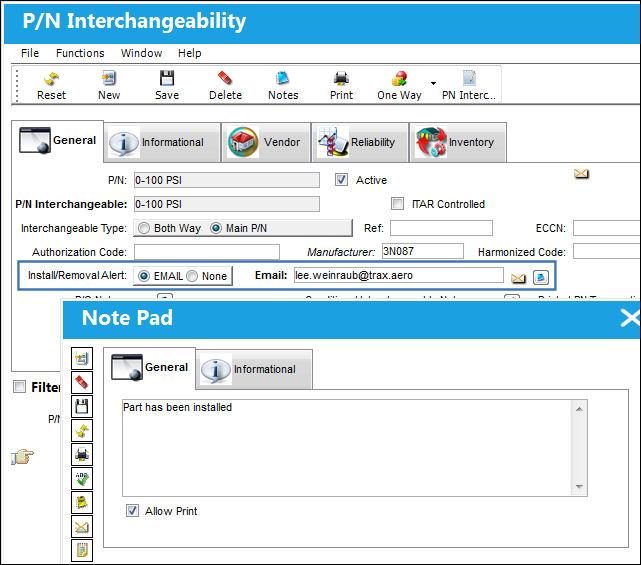The image size is (641, 565).
Task: Click Note Pad printer icon
Action: (82, 454)
